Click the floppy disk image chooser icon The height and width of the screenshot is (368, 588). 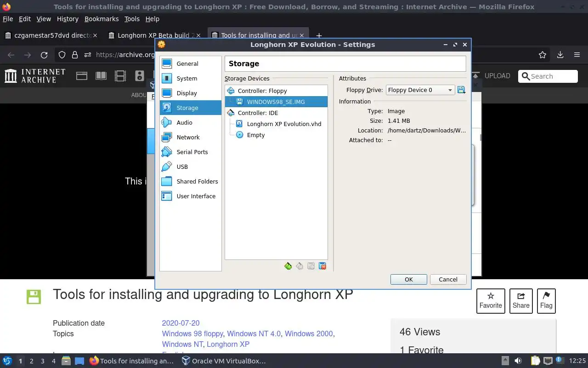point(461,90)
